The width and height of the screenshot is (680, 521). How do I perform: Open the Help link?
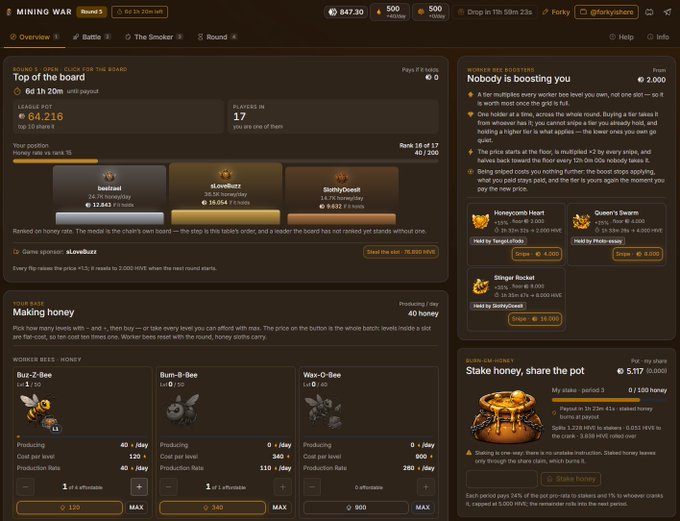(621, 37)
